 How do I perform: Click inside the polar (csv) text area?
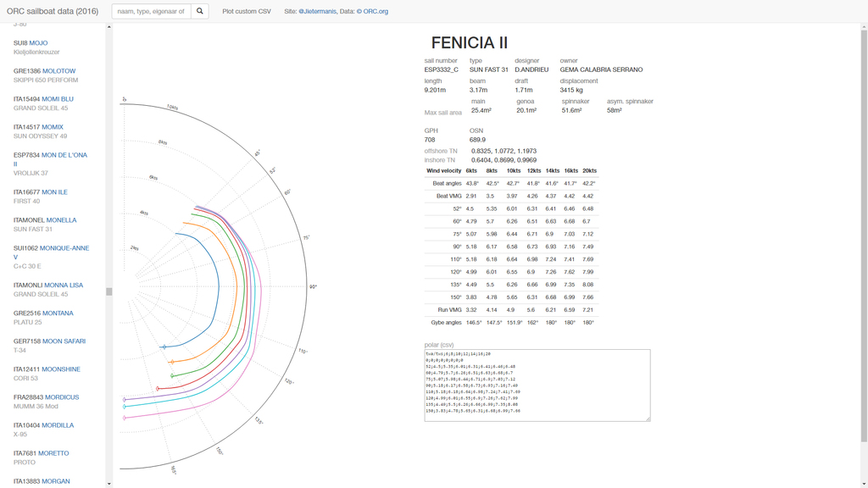(x=537, y=385)
